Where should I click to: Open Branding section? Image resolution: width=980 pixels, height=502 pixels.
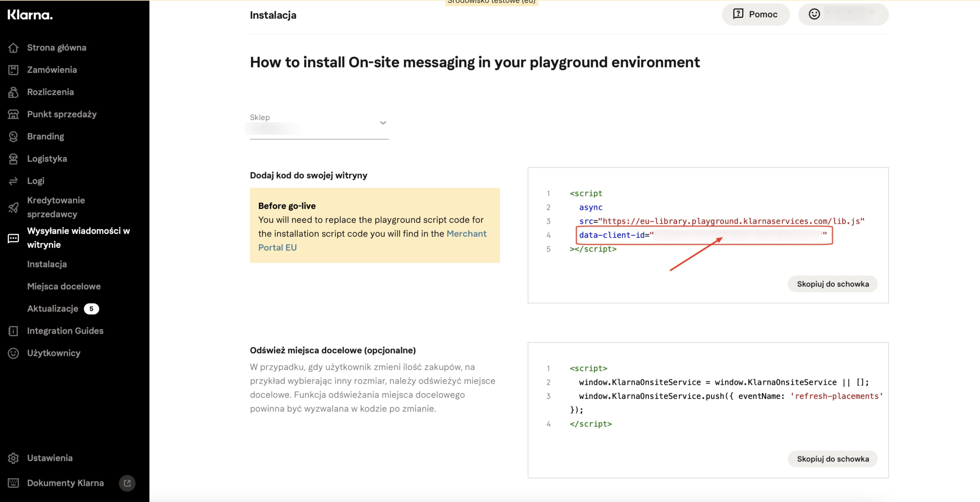pos(46,136)
